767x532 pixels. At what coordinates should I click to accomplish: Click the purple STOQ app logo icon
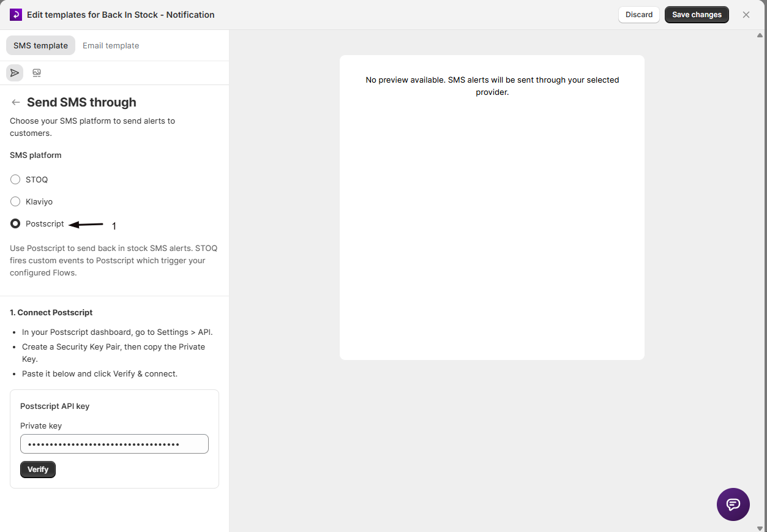(16, 15)
